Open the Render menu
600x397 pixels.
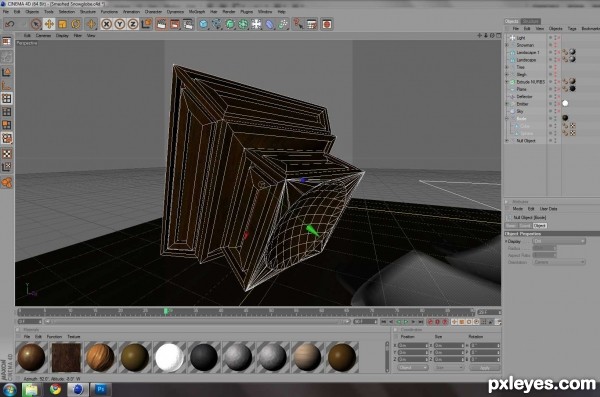(x=229, y=12)
